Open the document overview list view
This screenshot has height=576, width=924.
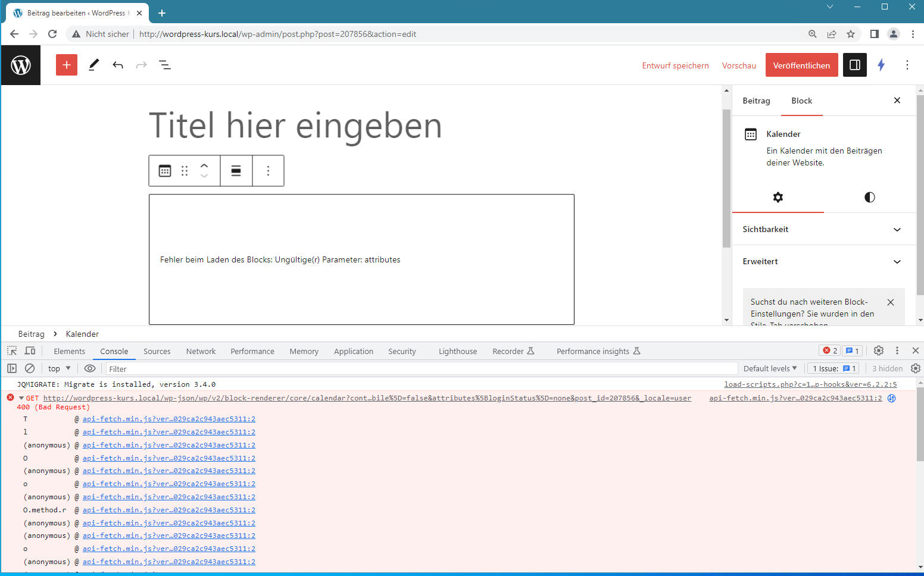tap(165, 65)
